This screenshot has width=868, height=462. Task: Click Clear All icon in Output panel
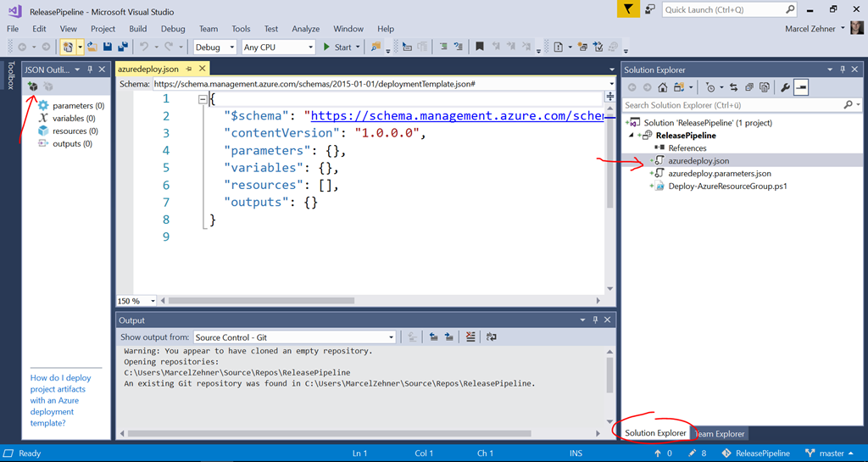click(470, 337)
